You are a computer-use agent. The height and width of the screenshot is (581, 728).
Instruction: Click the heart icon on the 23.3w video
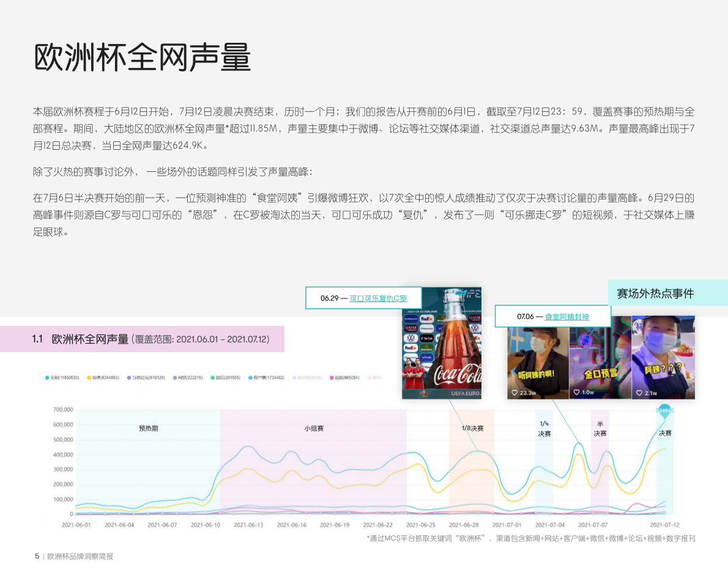coord(513,393)
